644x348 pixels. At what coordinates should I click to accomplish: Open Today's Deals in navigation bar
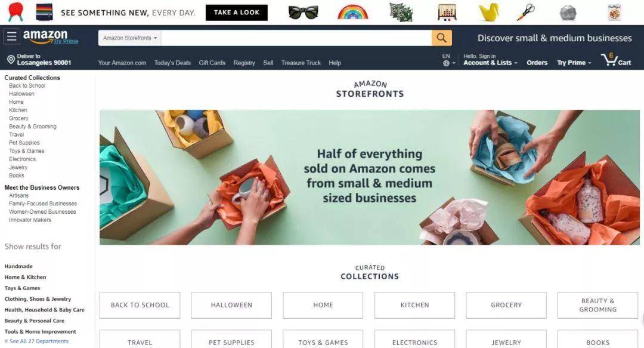point(172,63)
